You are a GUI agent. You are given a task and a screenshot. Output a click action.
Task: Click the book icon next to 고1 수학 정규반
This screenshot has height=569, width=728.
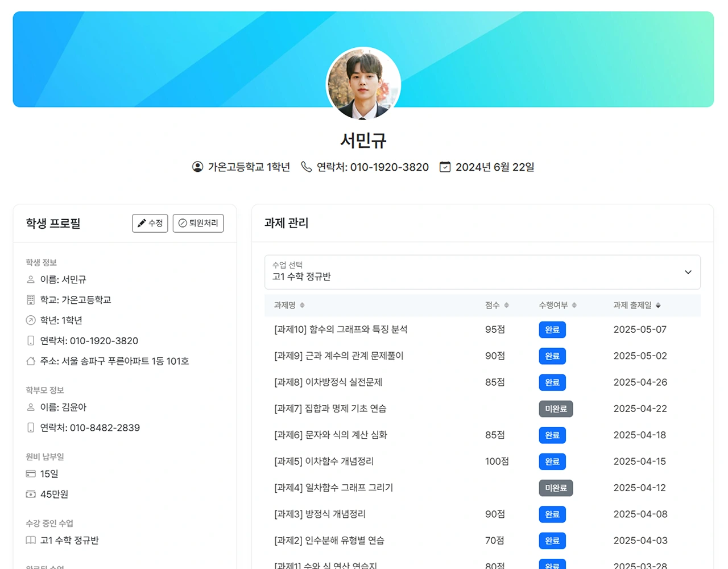coord(31,541)
